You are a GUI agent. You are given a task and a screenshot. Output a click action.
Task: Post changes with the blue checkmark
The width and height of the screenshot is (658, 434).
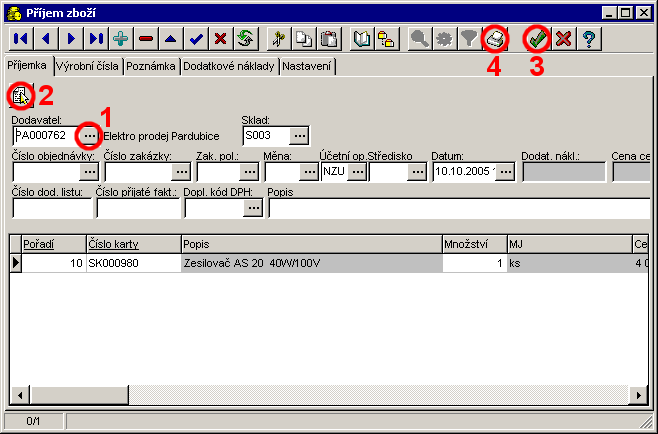tap(196, 39)
